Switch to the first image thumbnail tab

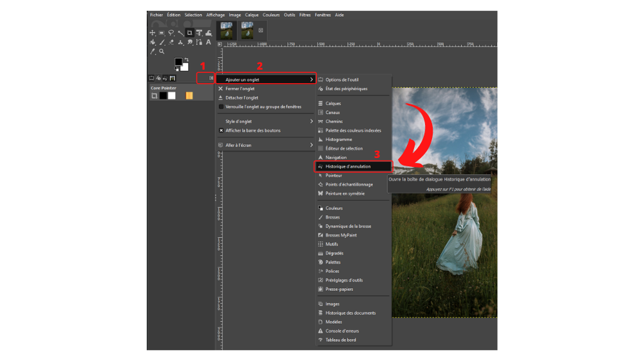coord(226,30)
